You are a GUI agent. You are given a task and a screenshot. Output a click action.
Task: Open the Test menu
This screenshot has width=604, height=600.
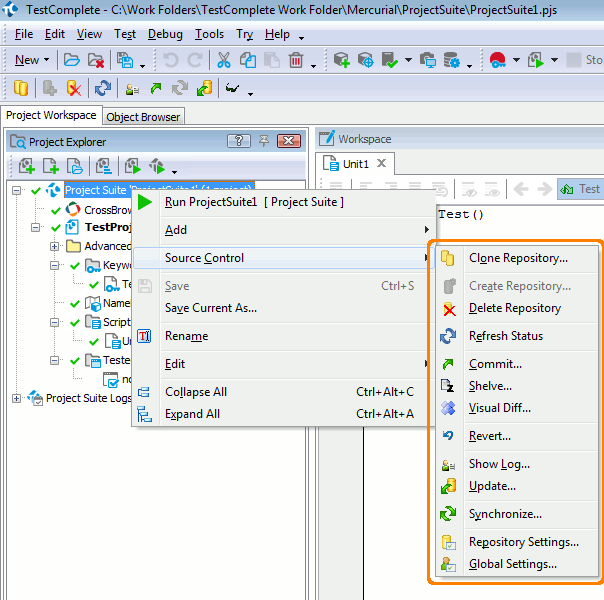coord(125,34)
